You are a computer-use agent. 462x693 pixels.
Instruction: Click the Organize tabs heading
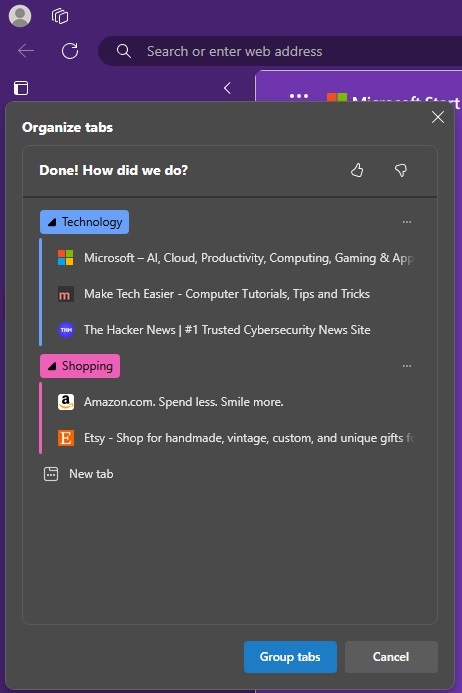click(68, 127)
